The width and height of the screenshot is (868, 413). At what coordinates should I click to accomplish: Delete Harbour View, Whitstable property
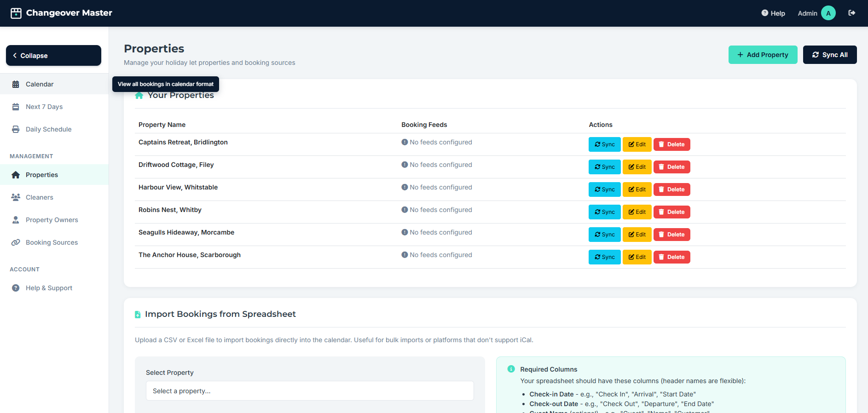click(671, 189)
